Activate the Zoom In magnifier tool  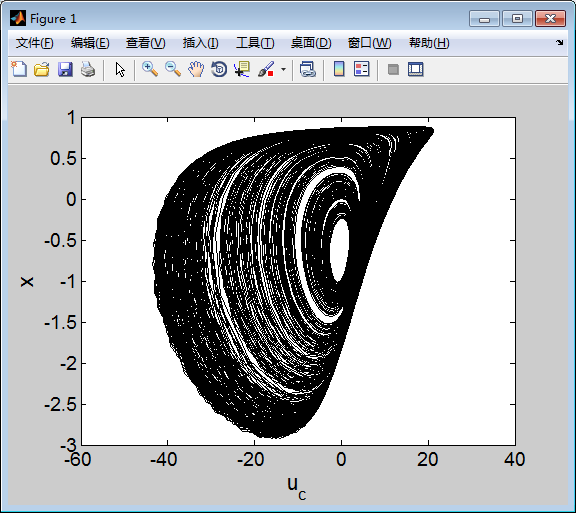click(x=150, y=69)
